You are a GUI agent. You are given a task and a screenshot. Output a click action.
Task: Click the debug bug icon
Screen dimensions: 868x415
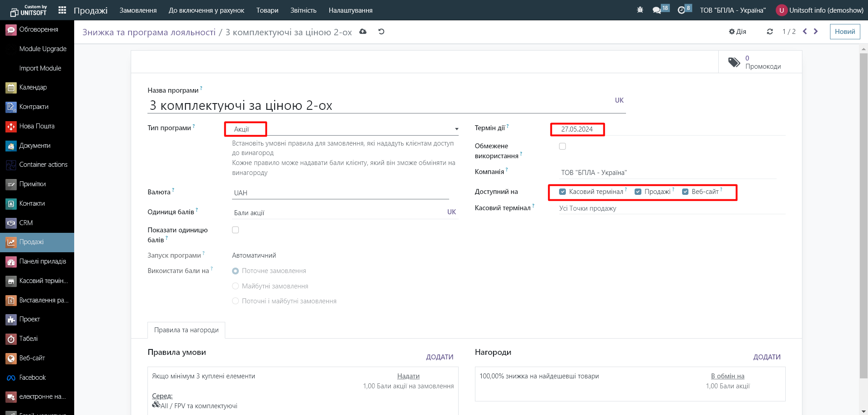click(640, 10)
